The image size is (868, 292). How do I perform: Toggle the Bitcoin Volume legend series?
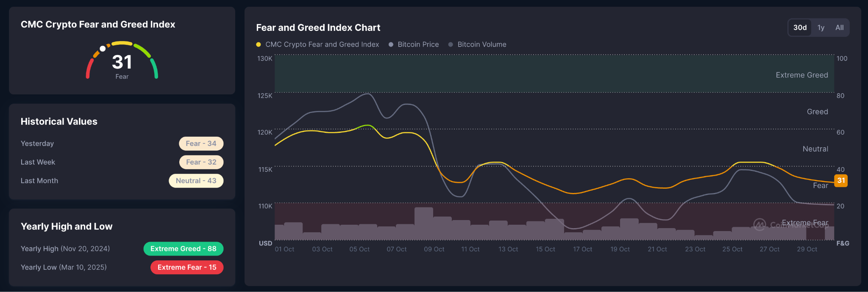pyautogui.click(x=477, y=44)
